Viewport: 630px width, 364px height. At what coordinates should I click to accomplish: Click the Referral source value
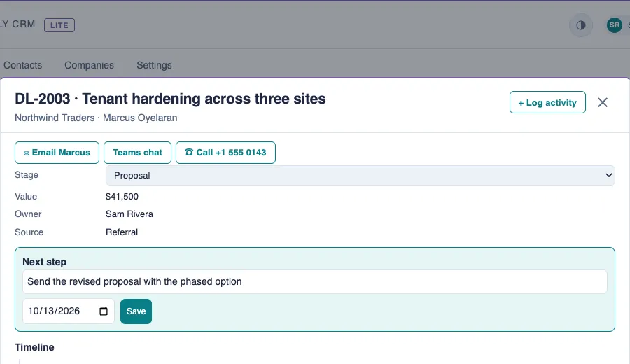tap(122, 232)
